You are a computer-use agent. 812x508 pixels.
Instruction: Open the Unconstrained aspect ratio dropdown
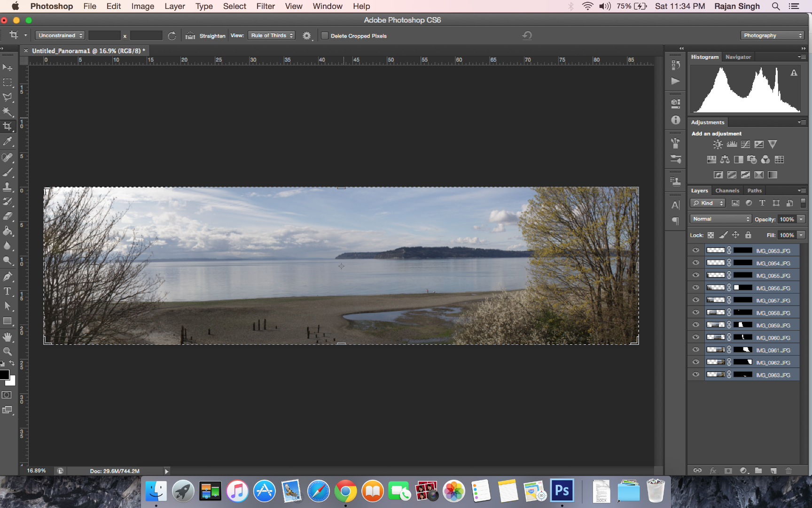point(60,35)
